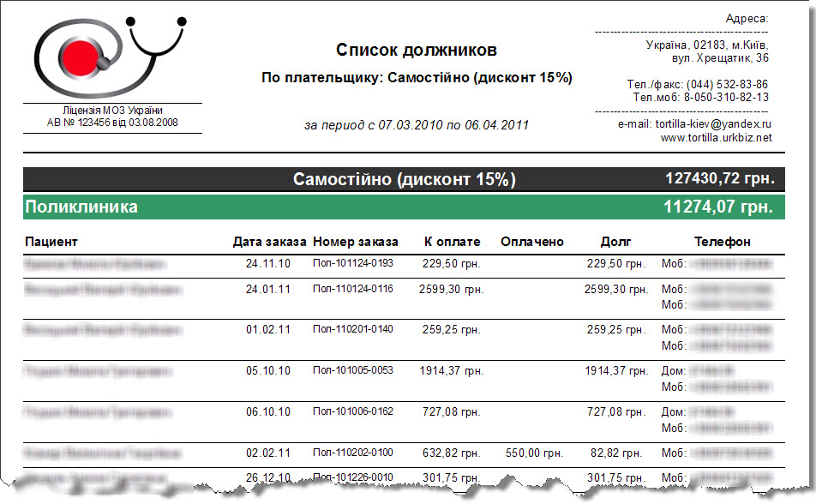
Task: Open the website www.tortilla.urkbiz.net
Action: (x=716, y=138)
